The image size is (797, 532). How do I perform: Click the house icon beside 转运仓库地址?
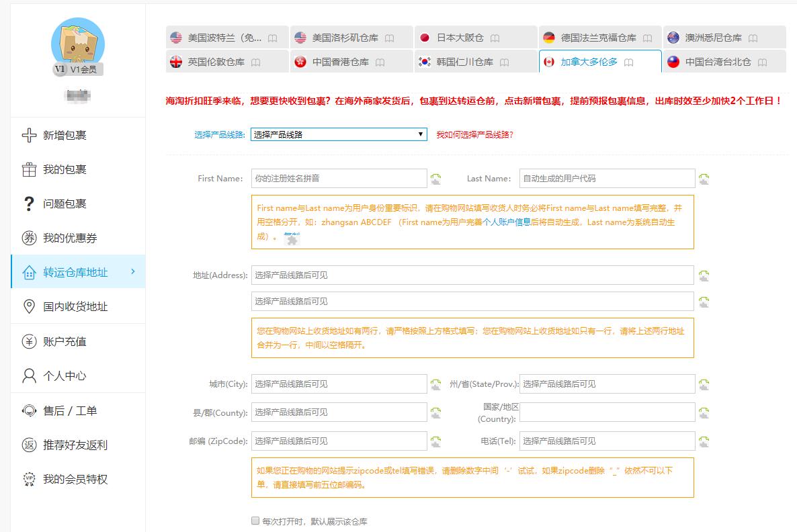pyautogui.click(x=31, y=272)
